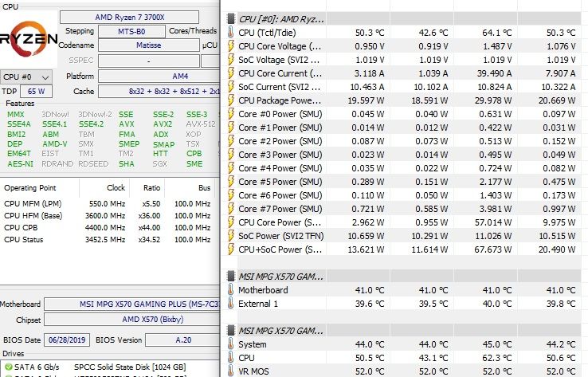Click the Platform field showing AM4
This screenshot has width=588, height=377.
159,77
